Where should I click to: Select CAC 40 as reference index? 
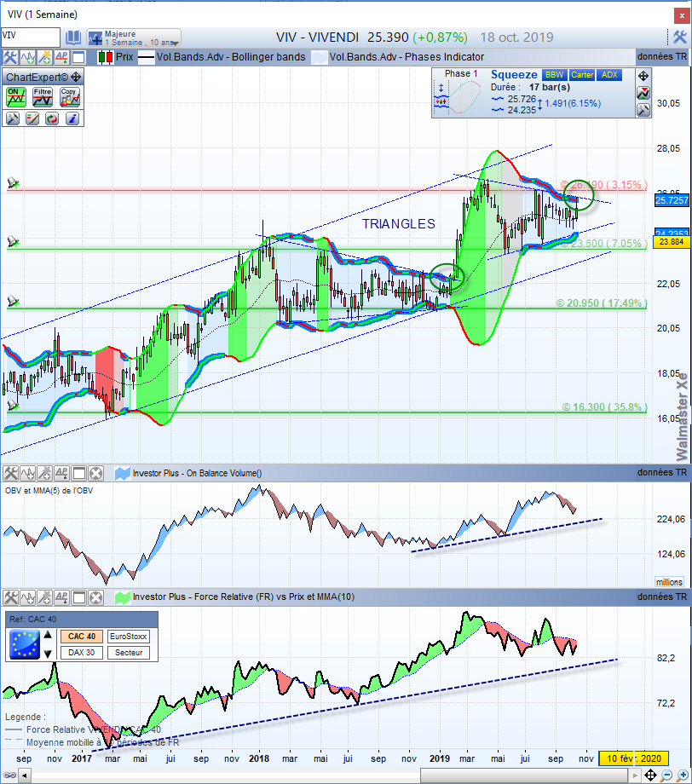(x=82, y=637)
